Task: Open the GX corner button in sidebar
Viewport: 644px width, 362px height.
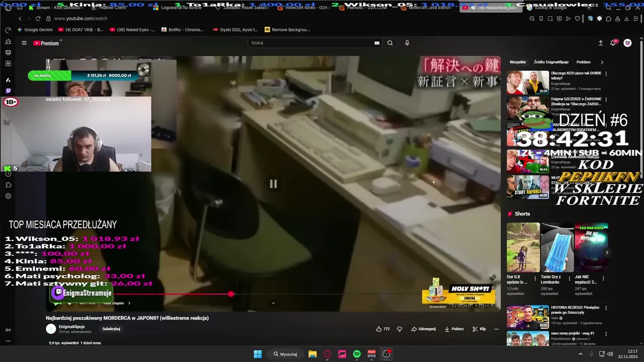Action: pos(8,330)
